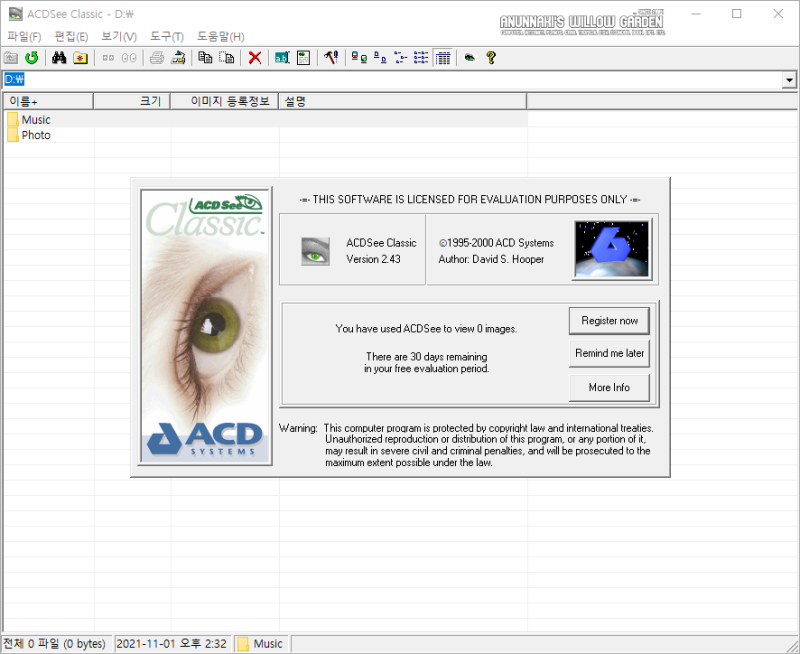
Task: Switch to large icons view mode
Action: click(x=359, y=58)
